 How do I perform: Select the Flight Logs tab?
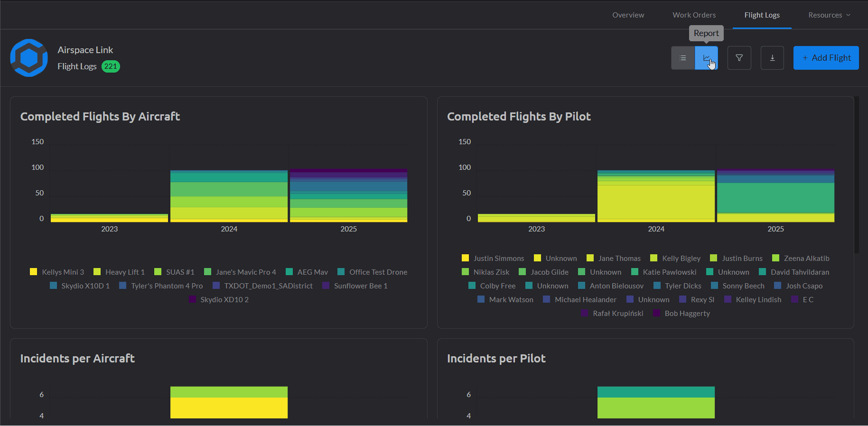[x=762, y=15]
